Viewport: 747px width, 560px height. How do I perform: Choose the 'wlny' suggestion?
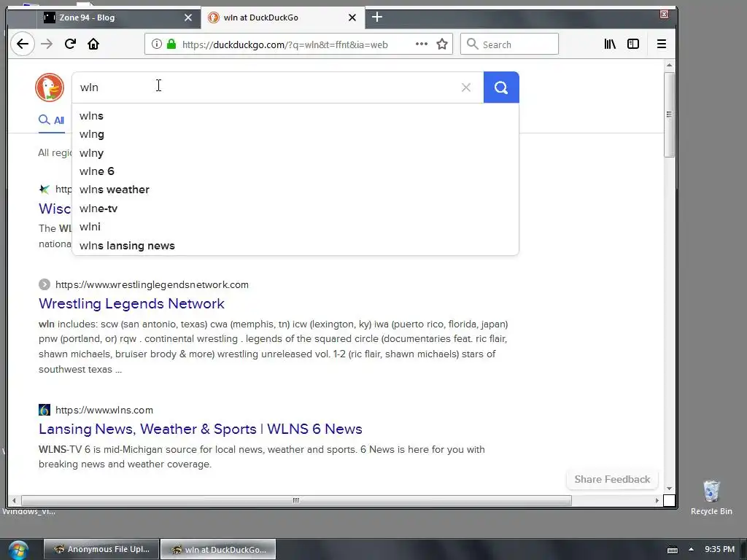click(295, 153)
